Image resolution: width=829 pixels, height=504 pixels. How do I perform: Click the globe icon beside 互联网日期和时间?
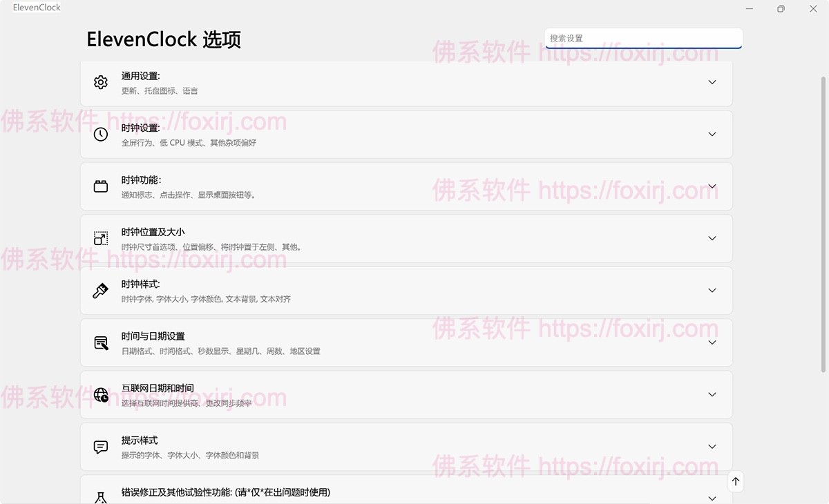coord(101,394)
